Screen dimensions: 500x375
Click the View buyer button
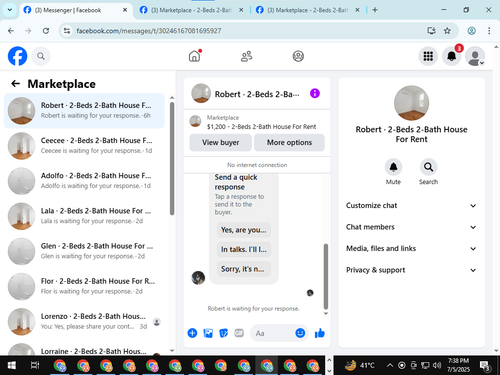tap(220, 142)
